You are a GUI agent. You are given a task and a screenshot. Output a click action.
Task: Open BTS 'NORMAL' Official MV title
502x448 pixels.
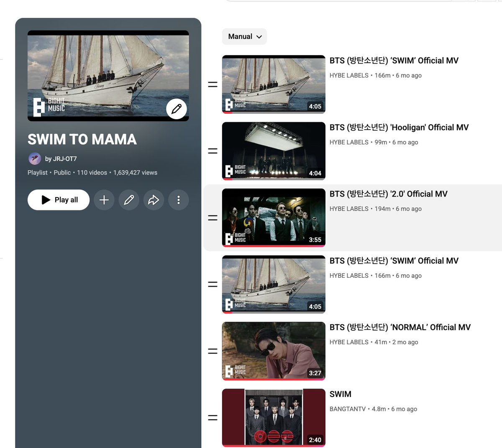click(400, 328)
